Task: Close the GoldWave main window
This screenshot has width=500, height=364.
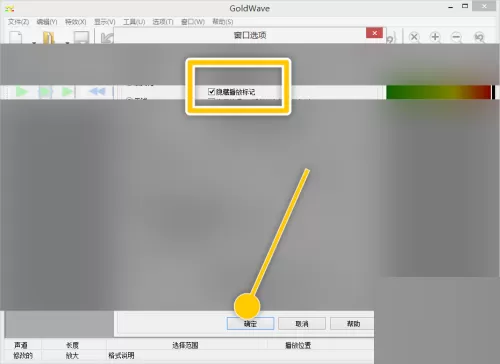Action: tap(484, 6)
